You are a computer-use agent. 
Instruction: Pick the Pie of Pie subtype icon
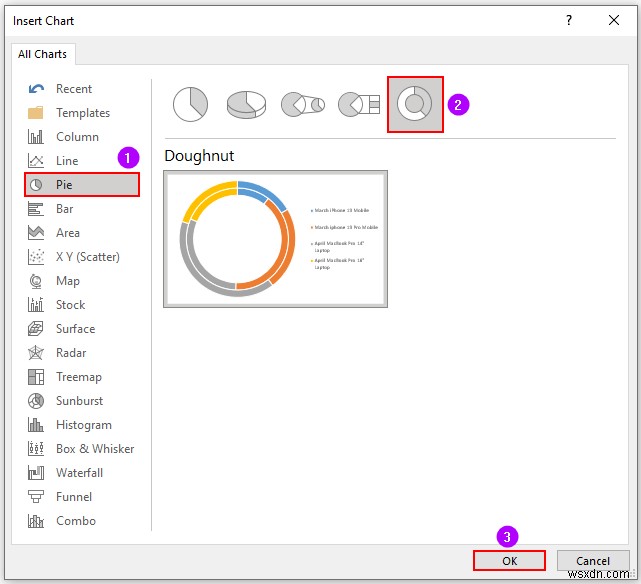click(303, 105)
